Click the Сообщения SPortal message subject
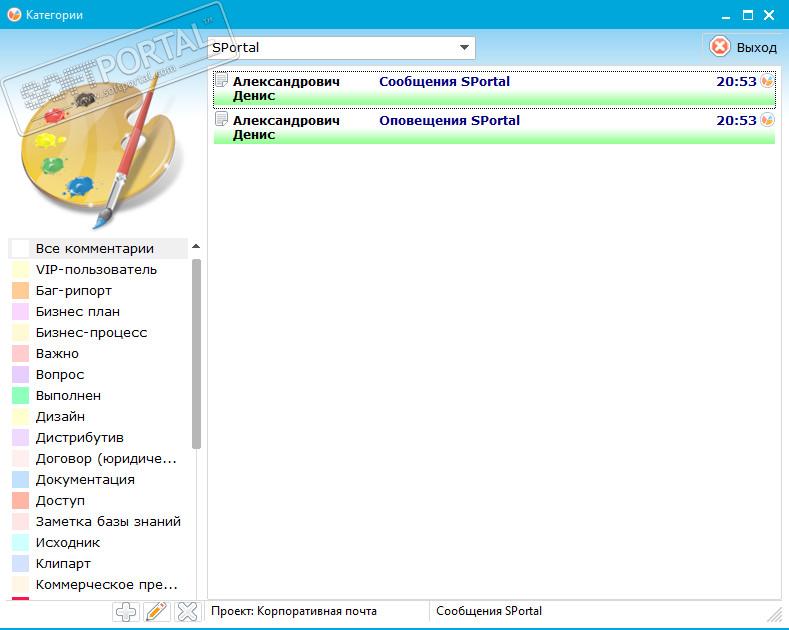The height and width of the screenshot is (630, 789). tap(444, 82)
